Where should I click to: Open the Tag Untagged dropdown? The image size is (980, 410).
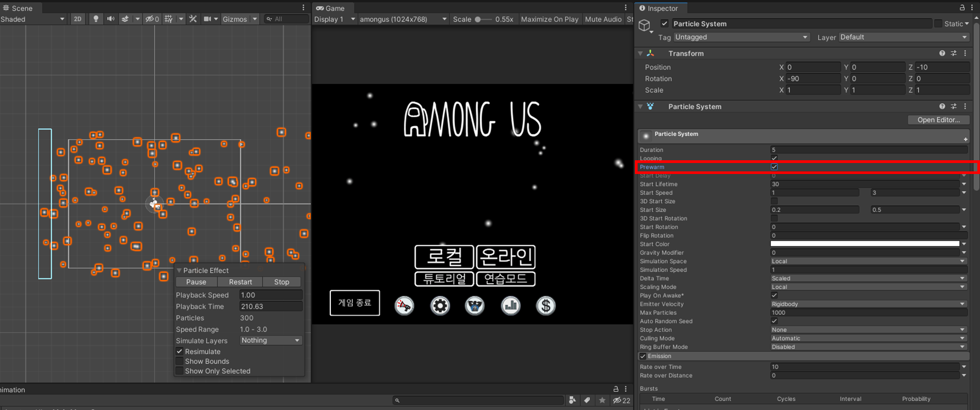point(741,37)
